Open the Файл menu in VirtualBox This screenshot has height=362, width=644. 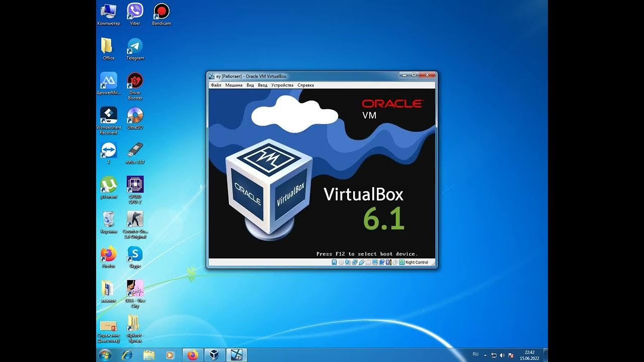tap(216, 85)
